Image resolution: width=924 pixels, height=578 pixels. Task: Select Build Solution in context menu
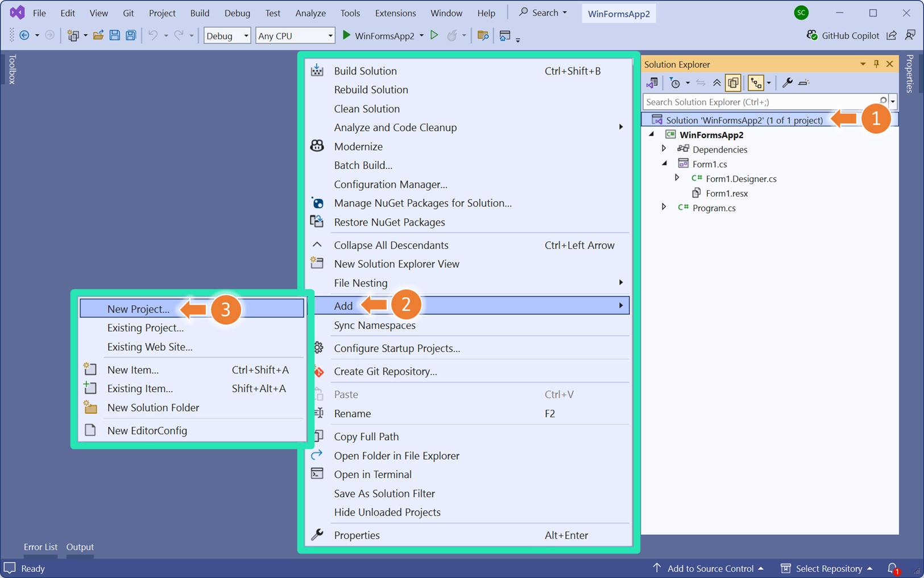[x=467, y=70]
